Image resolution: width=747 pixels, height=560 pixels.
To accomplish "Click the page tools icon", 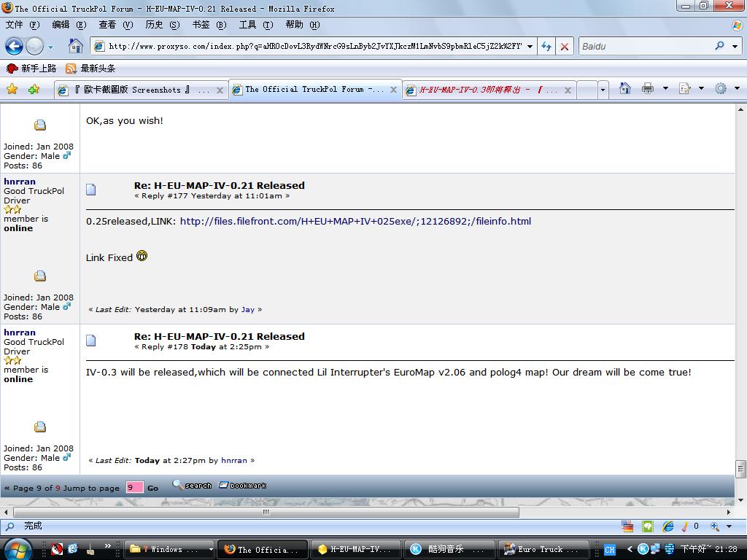I will click(x=684, y=88).
